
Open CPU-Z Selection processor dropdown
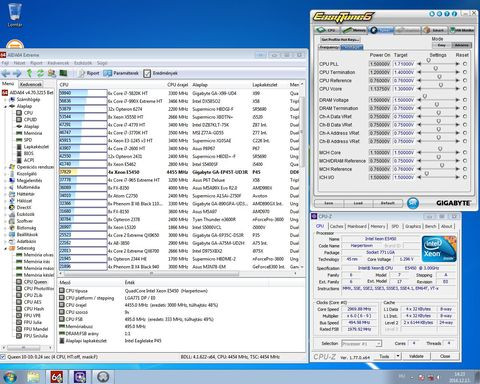(361, 343)
